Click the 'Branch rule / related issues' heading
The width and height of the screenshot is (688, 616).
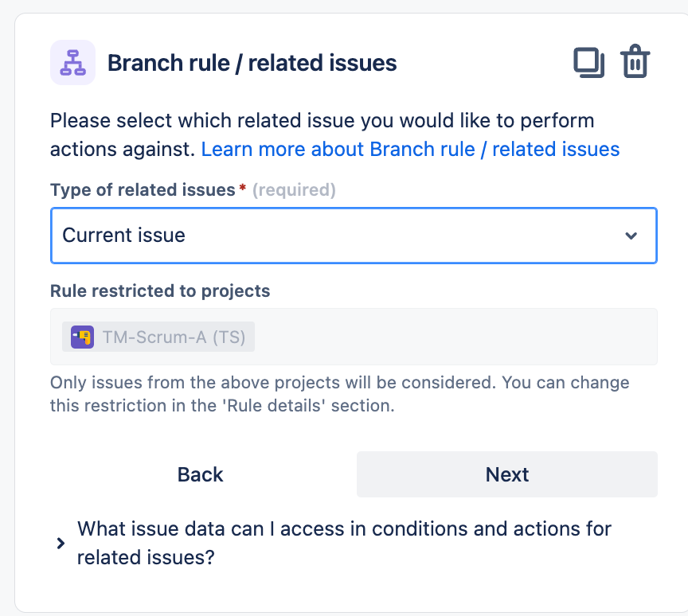pyautogui.click(x=252, y=63)
